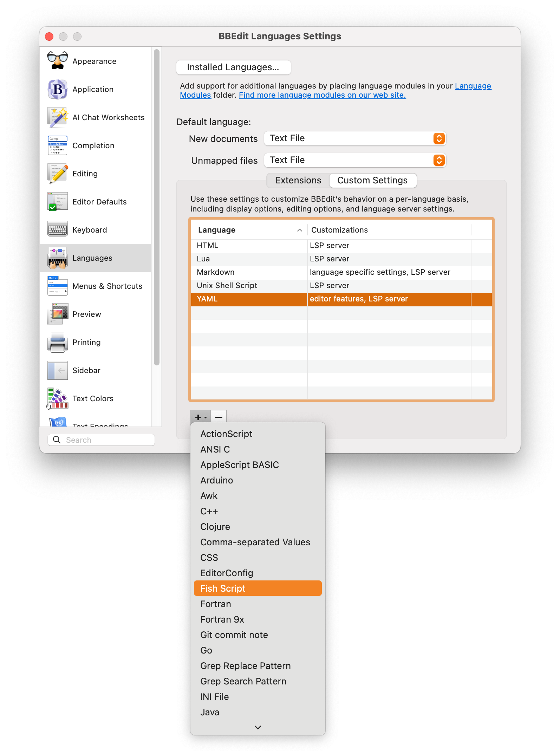560x754 pixels.
Task: Open the add language plus menu
Action: 201,417
